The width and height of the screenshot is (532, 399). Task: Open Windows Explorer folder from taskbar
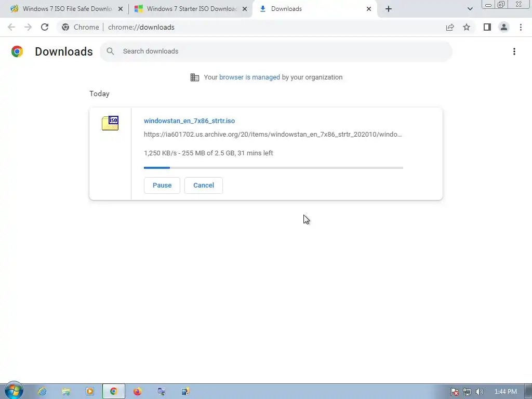pos(66,392)
